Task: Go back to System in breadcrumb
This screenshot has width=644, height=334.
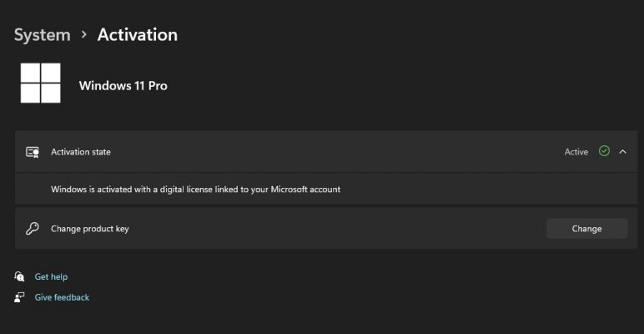Action: click(42, 35)
